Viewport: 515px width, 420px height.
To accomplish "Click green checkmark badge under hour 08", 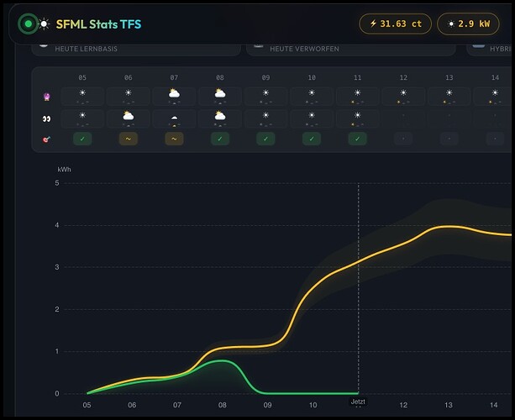I will pyautogui.click(x=220, y=139).
